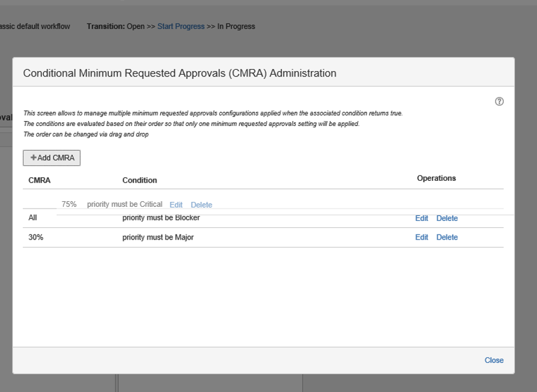
Task: Click the help question mark icon
Action: coord(498,102)
